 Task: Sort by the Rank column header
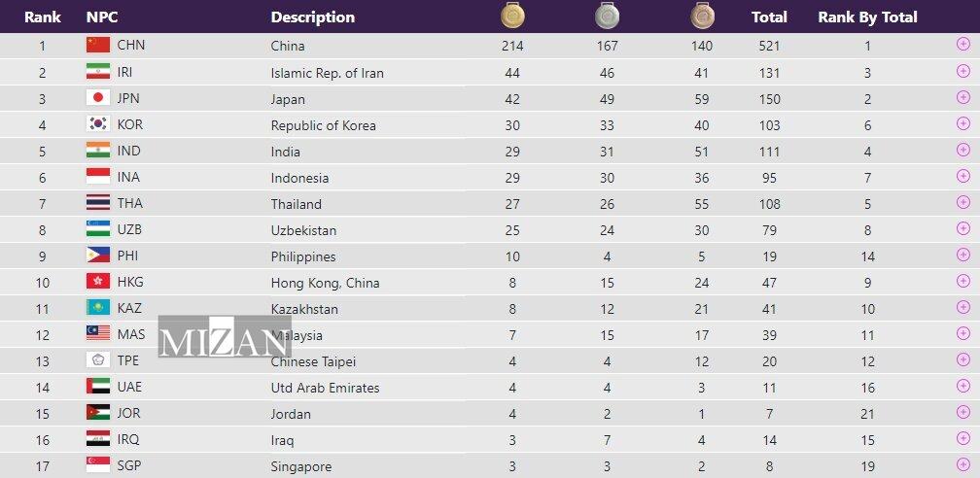(x=43, y=17)
